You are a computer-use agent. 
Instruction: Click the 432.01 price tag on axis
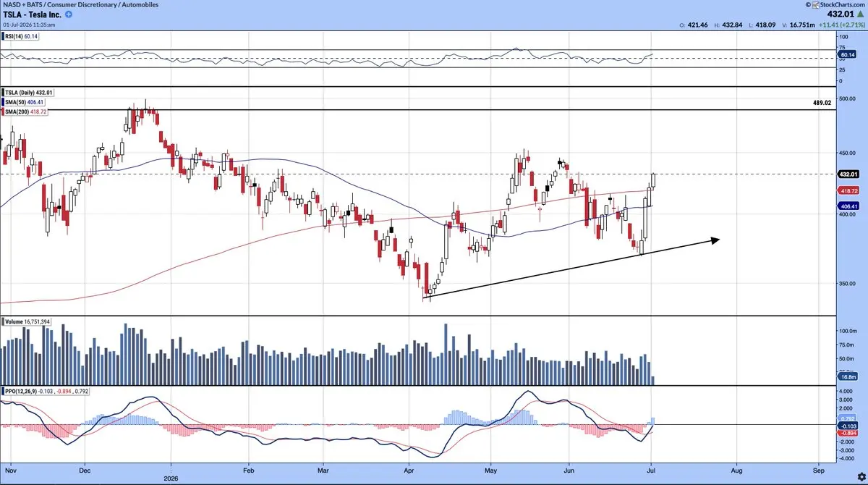[x=848, y=174]
